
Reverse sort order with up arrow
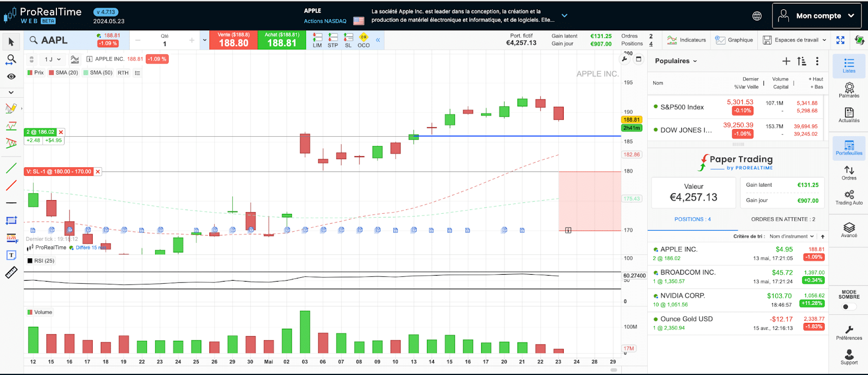click(x=822, y=237)
